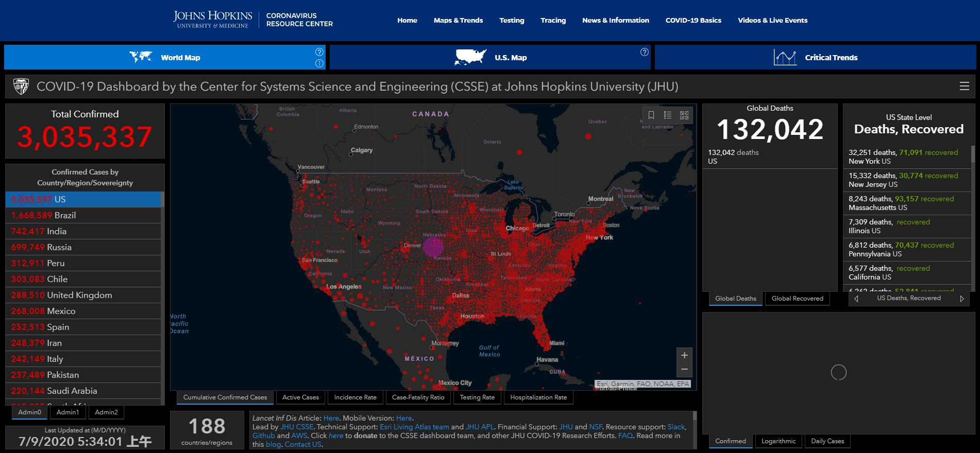Image resolution: width=980 pixels, height=453 pixels.
Task: Select Spain in confirmed cases list
Action: [83, 327]
